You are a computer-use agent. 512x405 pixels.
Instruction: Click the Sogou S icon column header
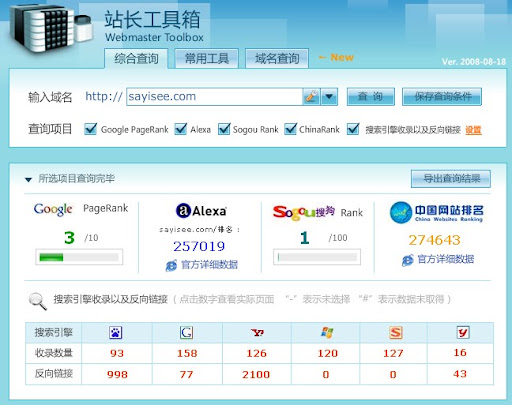coord(396,332)
